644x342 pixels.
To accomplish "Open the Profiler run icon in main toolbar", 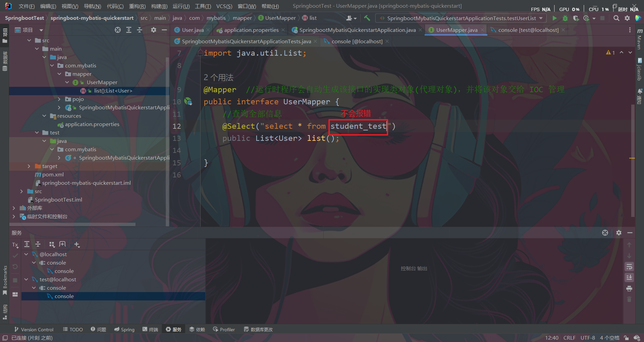I will [x=586, y=18].
